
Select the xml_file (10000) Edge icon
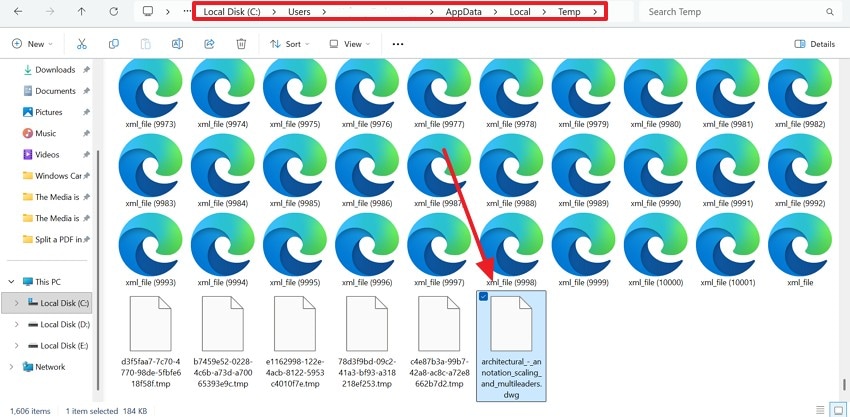coord(655,245)
